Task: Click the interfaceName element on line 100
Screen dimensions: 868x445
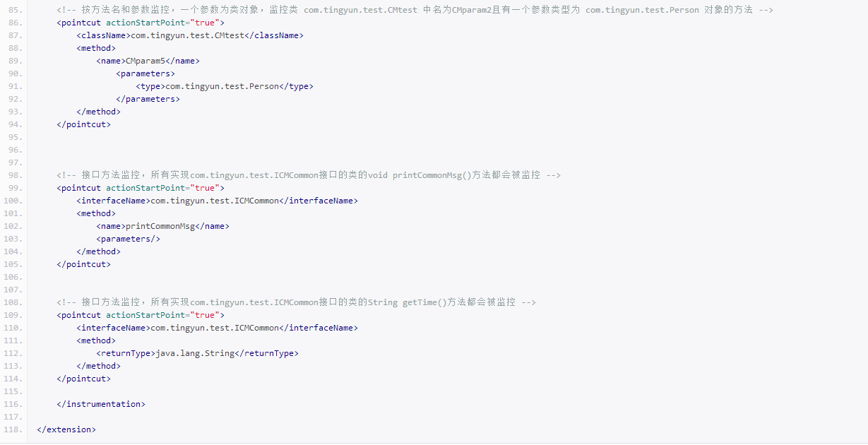Action: [217, 201]
